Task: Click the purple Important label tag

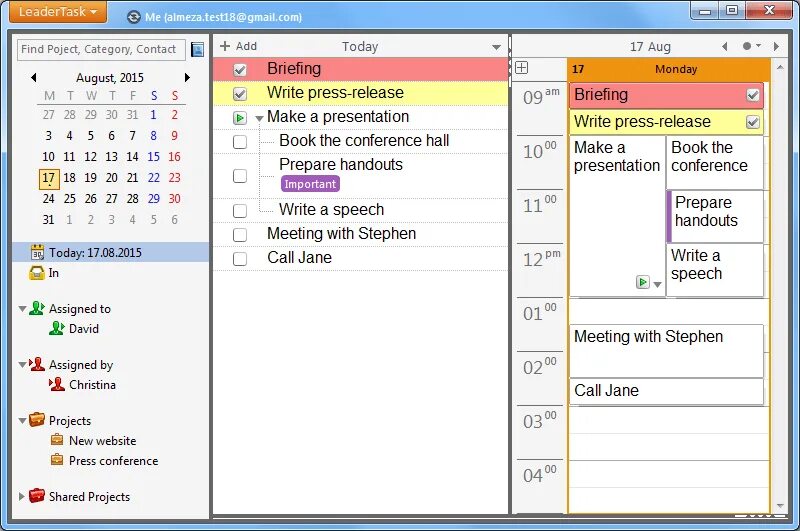Action: pyautogui.click(x=310, y=184)
